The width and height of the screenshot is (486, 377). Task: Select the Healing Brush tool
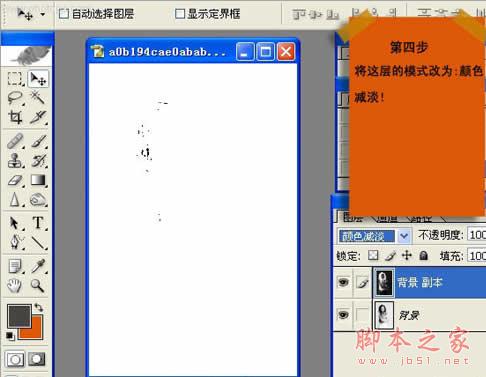tap(15, 141)
